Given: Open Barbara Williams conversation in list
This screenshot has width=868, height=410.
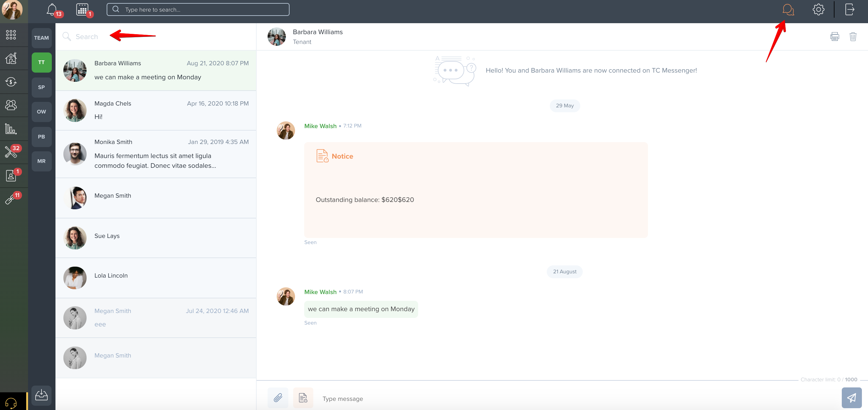Looking at the screenshot, I should [x=156, y=70].
